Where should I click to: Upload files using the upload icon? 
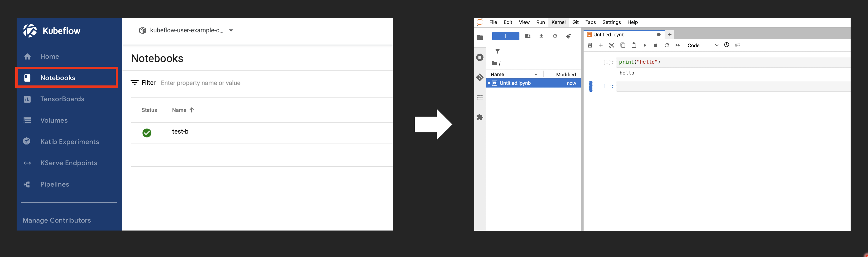pyautogui.click(x=541, y=36)
